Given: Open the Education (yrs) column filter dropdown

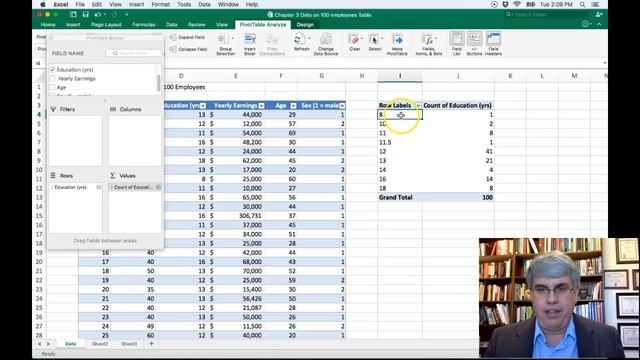Looking at the screenshot, I should pyautogui.click(x=203, y=106).
